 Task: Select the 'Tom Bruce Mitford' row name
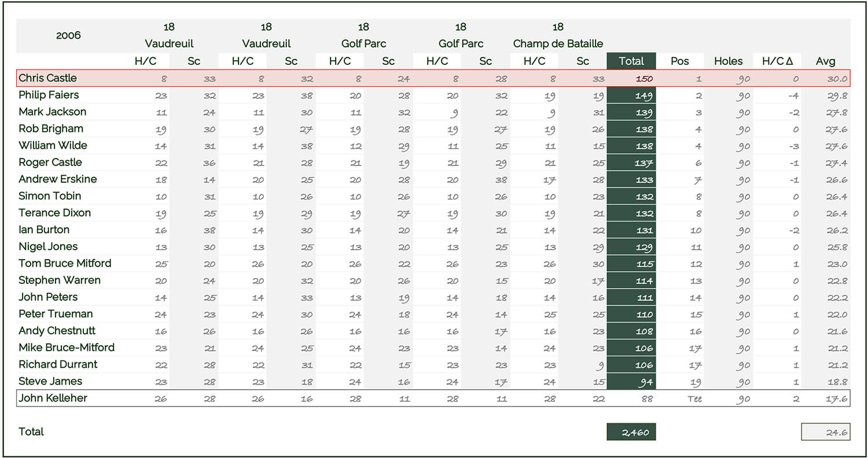(65, 263)
